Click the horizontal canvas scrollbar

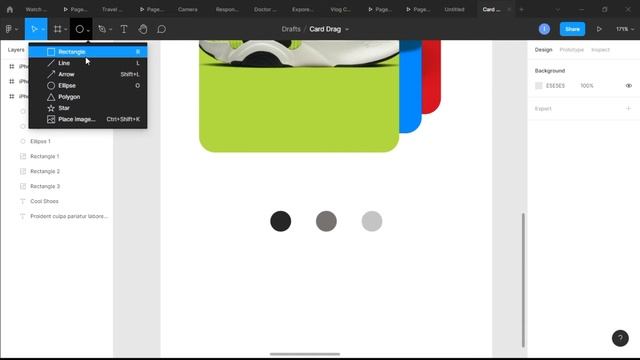[305, 354]
